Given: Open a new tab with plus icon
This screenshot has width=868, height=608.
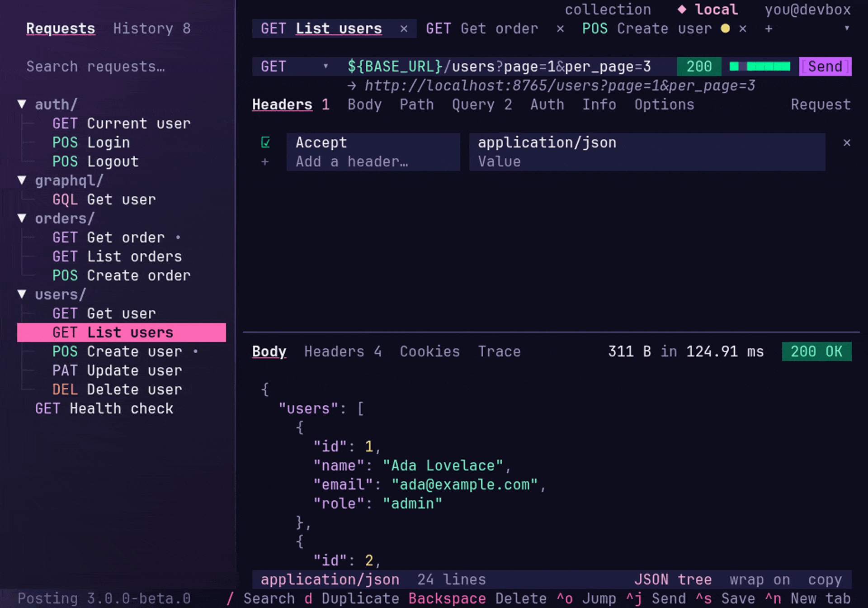Looking at the screenshot, I should pyautogui.click(x=769, y=29).
